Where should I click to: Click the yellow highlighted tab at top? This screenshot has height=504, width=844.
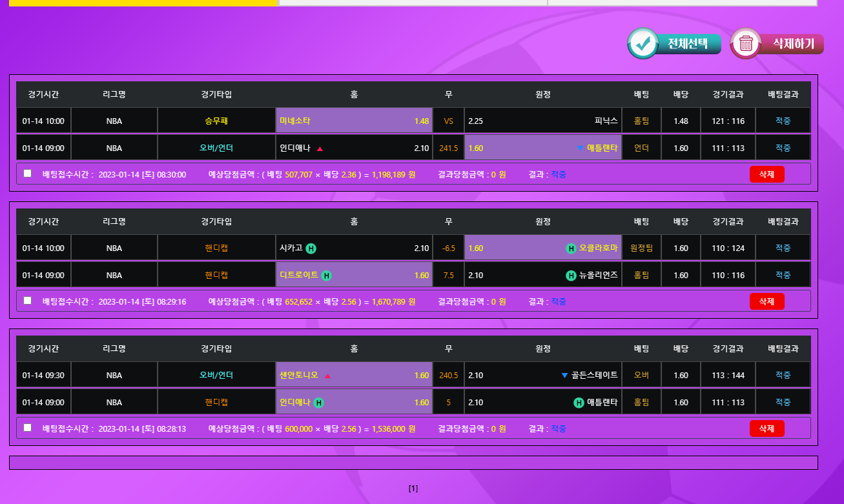click(143, 3)
